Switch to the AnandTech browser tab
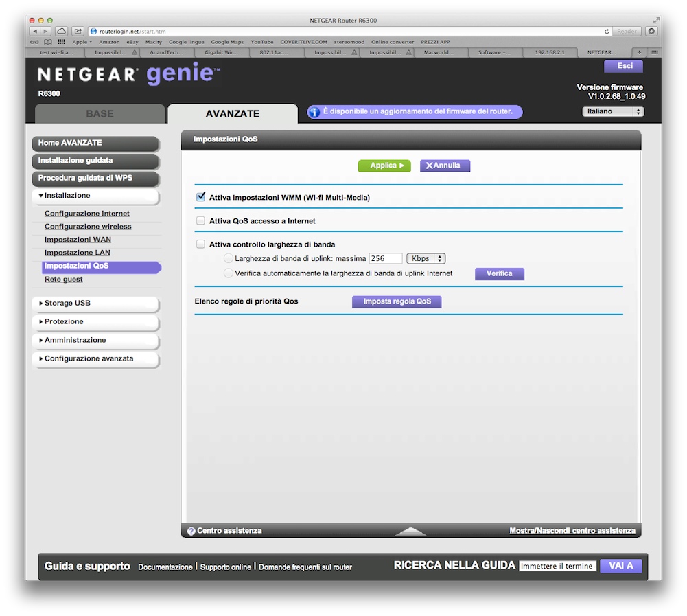The image size is (687, 616). pos(167,52)
